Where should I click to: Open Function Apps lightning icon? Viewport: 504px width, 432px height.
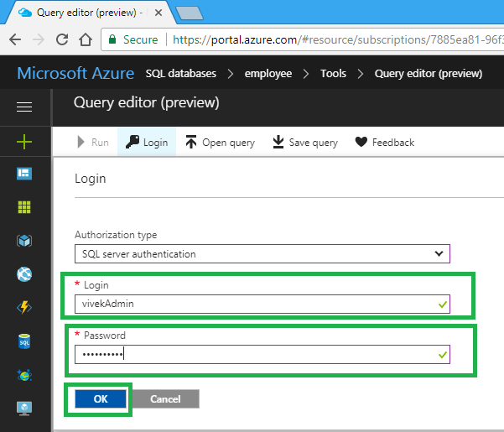coord(24,308)
